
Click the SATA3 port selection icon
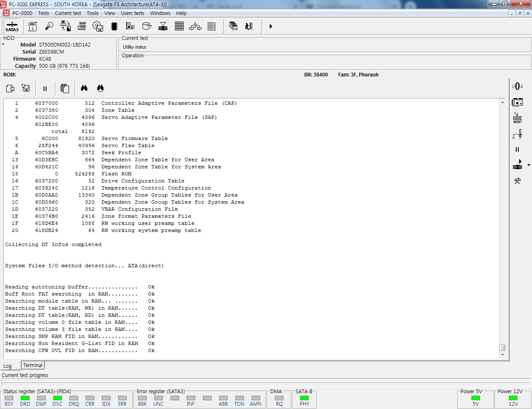tap(12, 27)
